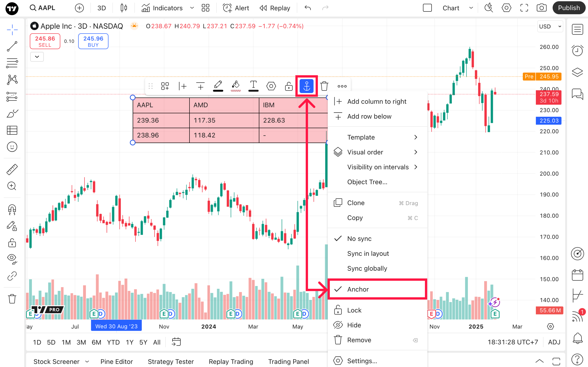Image resolution: width=588 pixels, height=367 pixels.
Task: Click the magnet mode icon
Action: [12, 209]
